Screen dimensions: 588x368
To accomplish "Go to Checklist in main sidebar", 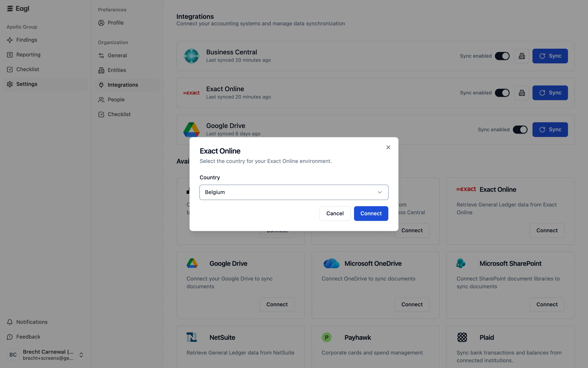I will point(46,69).
